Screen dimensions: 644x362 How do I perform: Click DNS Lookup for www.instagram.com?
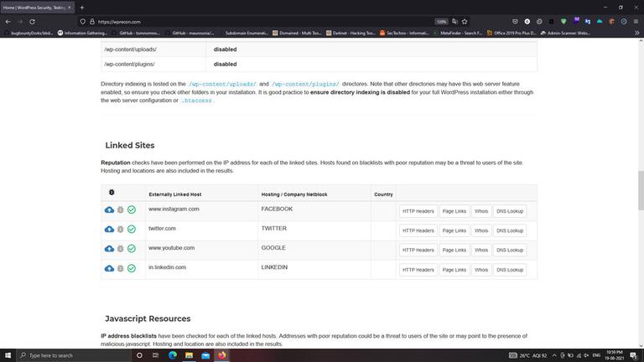point(510,211)
